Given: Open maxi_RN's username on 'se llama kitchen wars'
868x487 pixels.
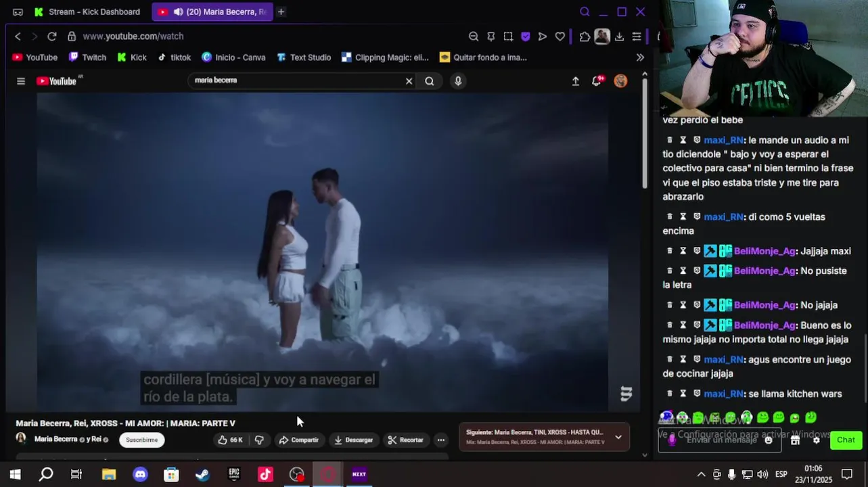Looking at the screenshot, I should tap(723, 394).
